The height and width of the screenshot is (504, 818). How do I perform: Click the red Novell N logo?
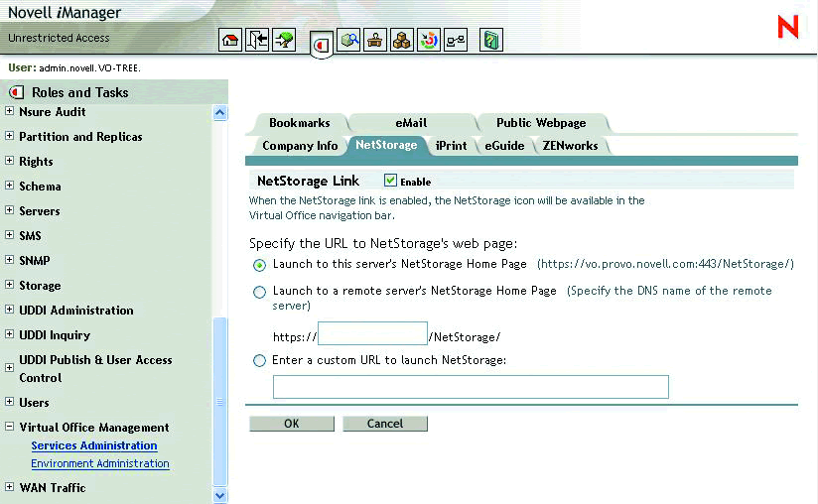click(788, 27)
